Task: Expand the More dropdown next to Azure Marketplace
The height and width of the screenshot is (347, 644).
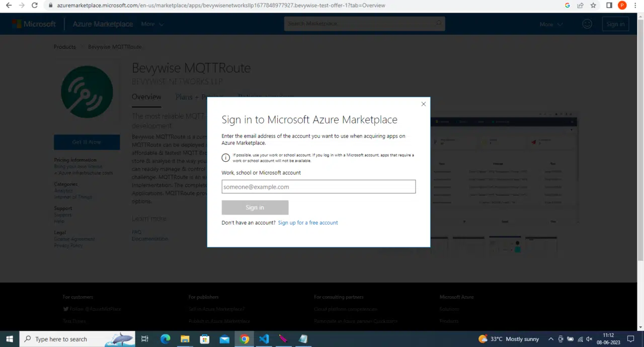Action: pos(152,24)
